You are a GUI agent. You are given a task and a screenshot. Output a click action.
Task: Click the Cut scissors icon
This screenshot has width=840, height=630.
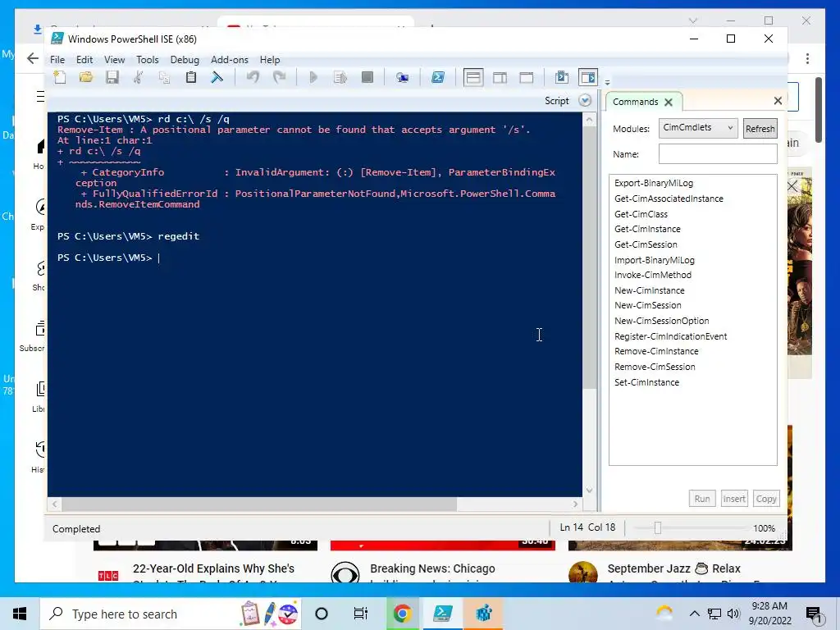[x=138, y=77]
